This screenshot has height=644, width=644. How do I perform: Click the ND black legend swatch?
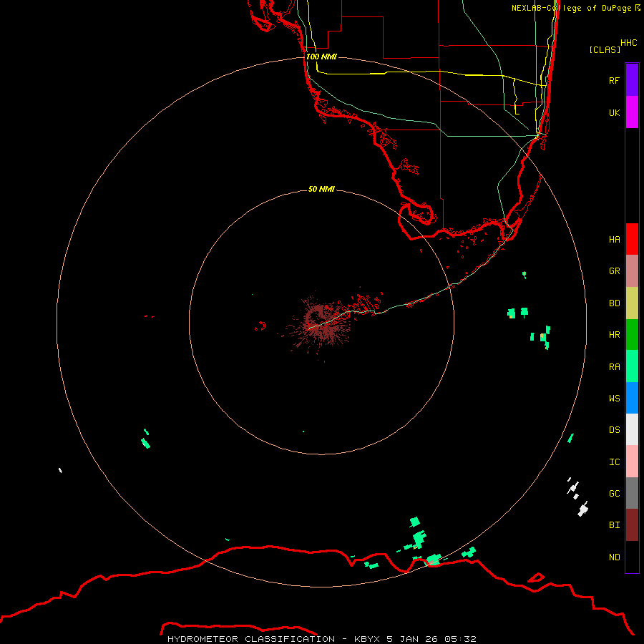632,557
